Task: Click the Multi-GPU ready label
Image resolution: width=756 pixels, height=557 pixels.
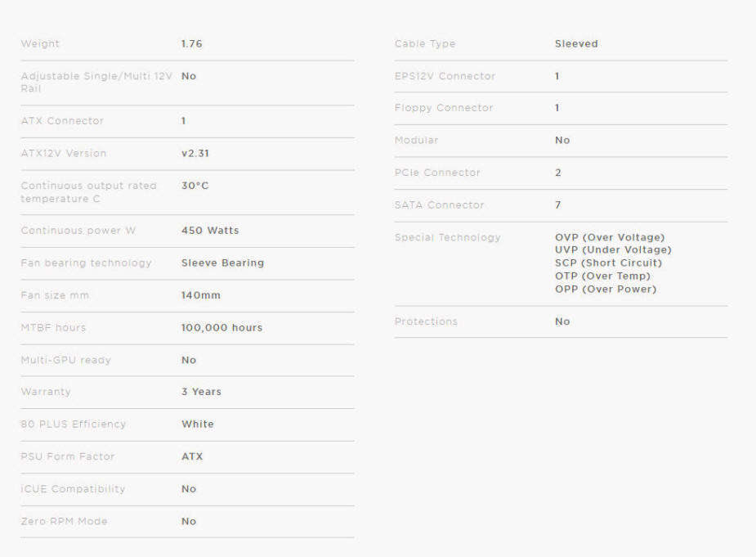Action: (65, 360)
